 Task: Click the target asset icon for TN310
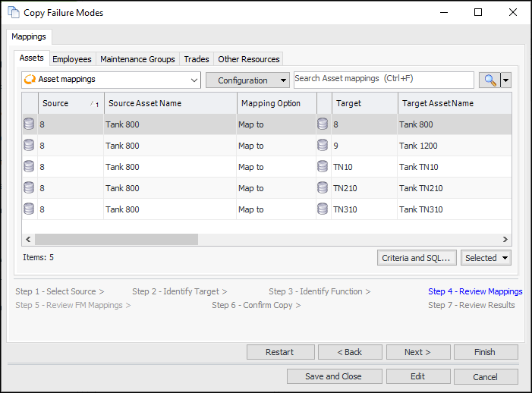323,209
